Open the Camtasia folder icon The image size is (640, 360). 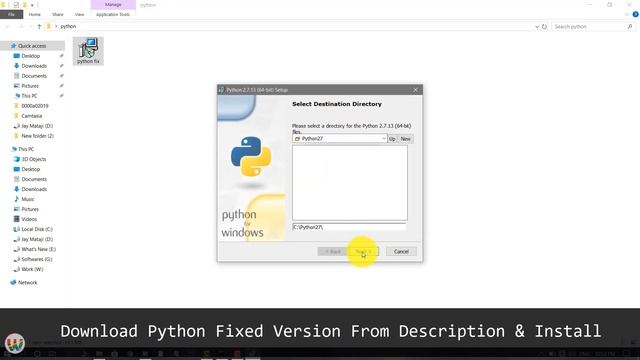coord(17,116)
